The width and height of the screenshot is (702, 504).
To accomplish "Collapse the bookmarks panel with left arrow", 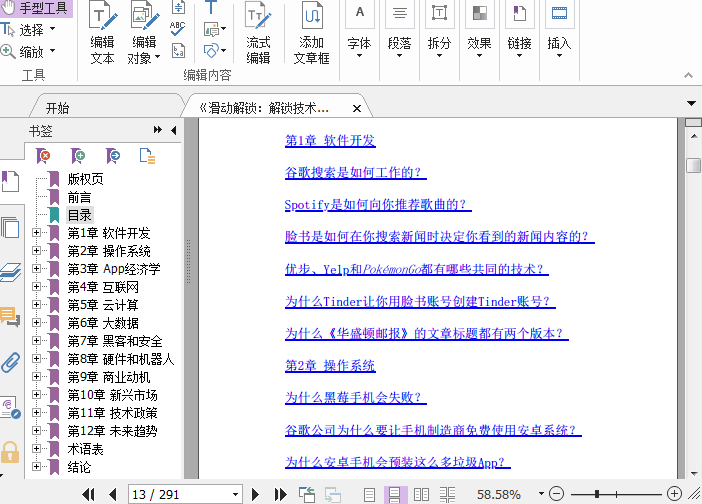I will point(174,130).
